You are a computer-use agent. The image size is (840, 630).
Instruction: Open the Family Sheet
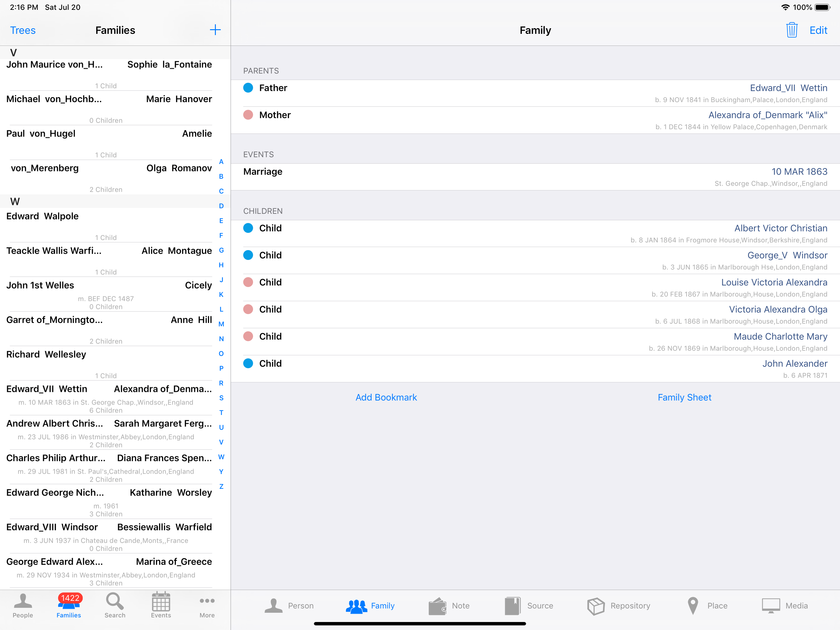(x=684, y=397)
